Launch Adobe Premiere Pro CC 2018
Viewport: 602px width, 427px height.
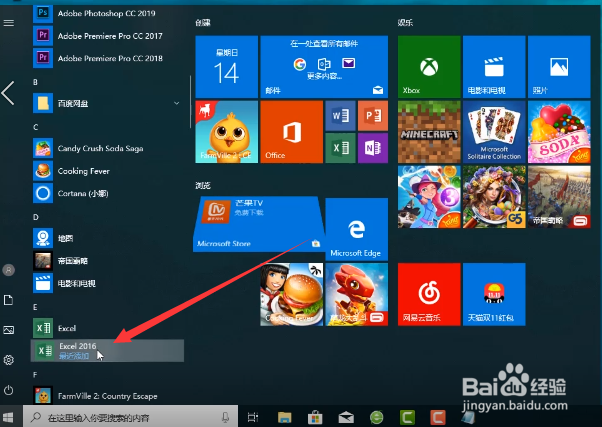click(x=108, y=58)
